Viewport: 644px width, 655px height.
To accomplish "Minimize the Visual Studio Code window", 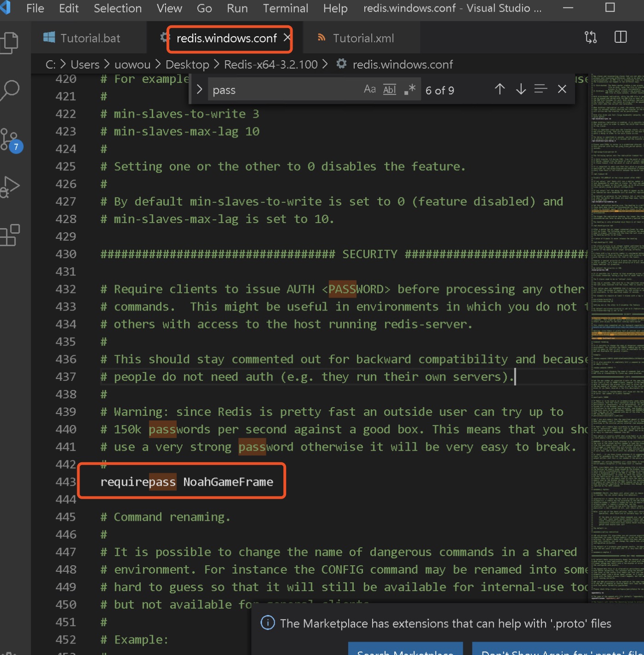I will tap(568, 8).
